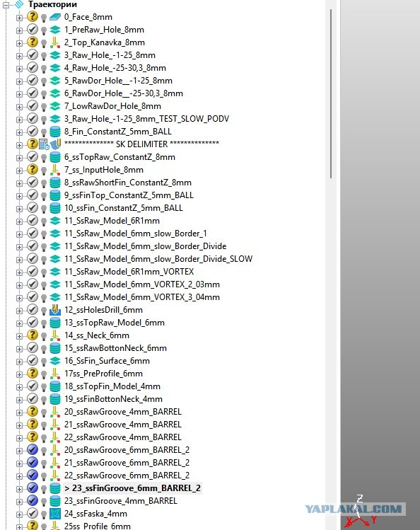Image resolution: width=420 pixels, height=530 pixels.
Task: Select active toolpath 23_ssFinGroove_6mm_BARREL_2
Action: (133, 488)
